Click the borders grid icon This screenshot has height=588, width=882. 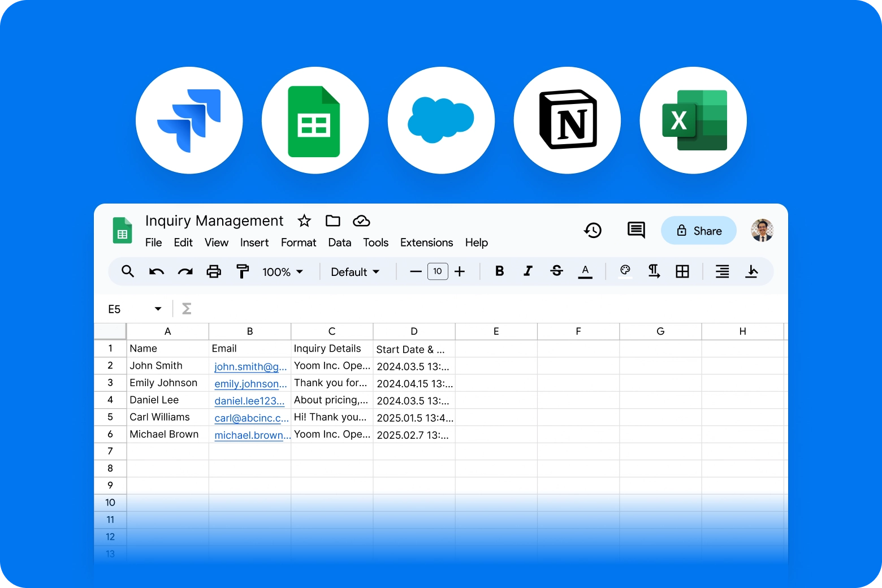[x=682, y=271]
